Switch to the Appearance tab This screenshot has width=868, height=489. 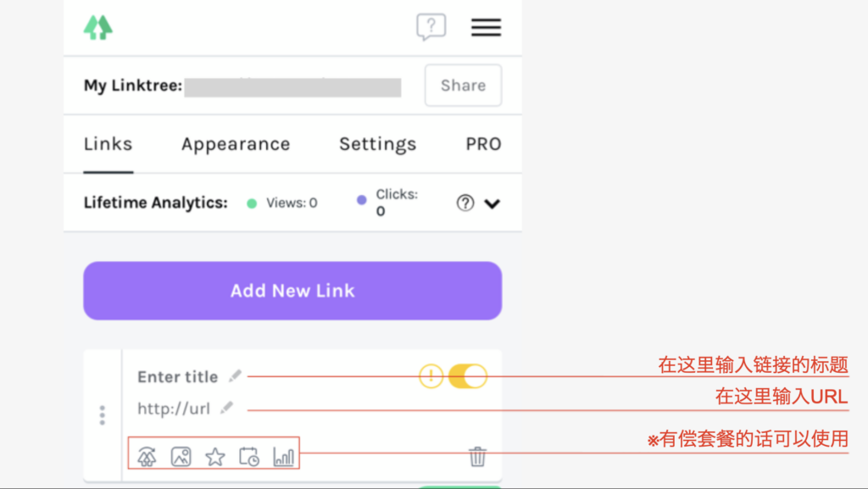tap(235, 144)
